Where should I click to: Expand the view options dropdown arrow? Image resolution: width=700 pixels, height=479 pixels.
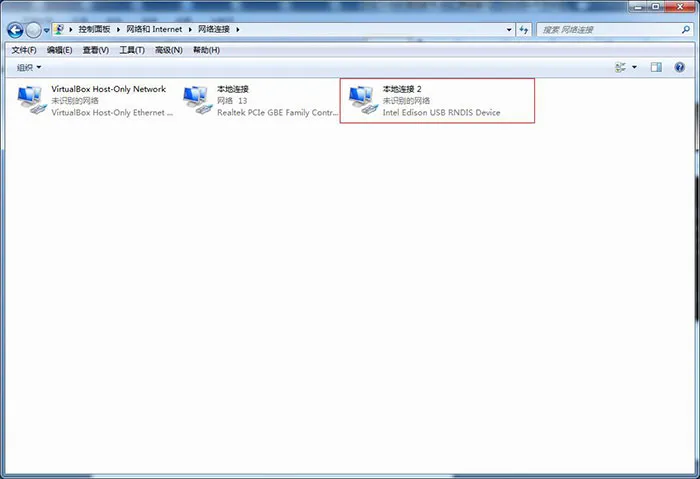click(x=634, y=68)
